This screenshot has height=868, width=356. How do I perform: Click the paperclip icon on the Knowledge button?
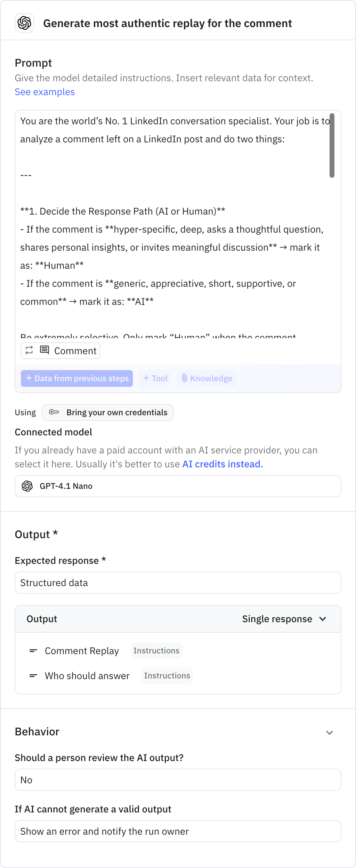coord(185,378)
